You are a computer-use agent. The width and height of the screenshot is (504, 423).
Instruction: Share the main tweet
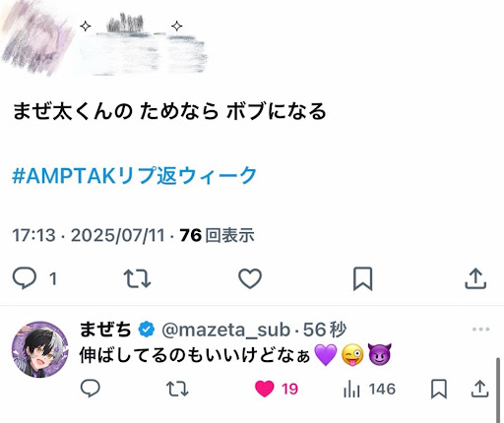[475, 278]
